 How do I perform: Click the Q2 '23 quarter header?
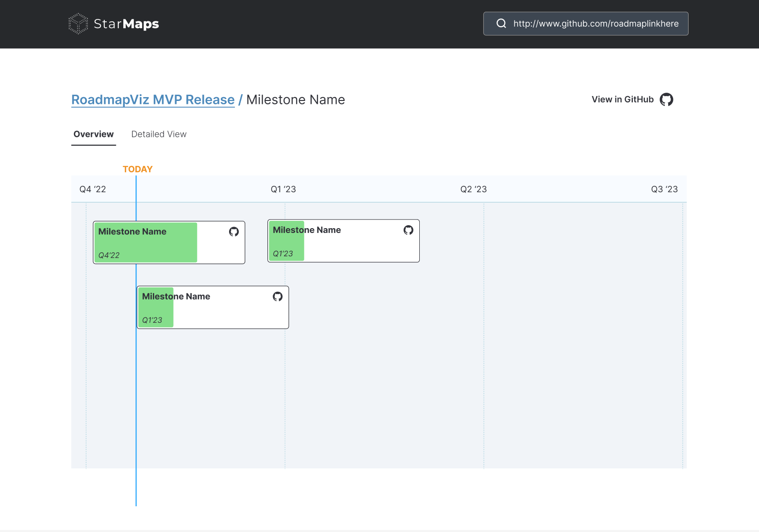tap(473, 189)
